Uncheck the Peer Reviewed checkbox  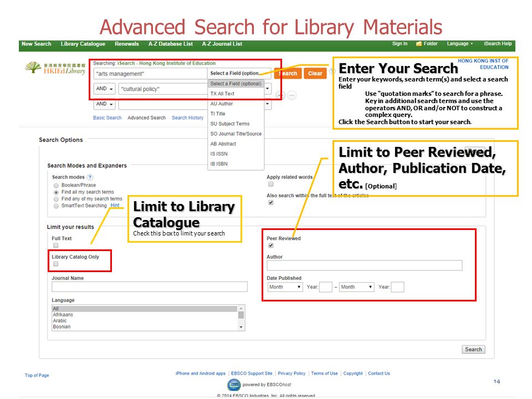click(x=271, y=245)
